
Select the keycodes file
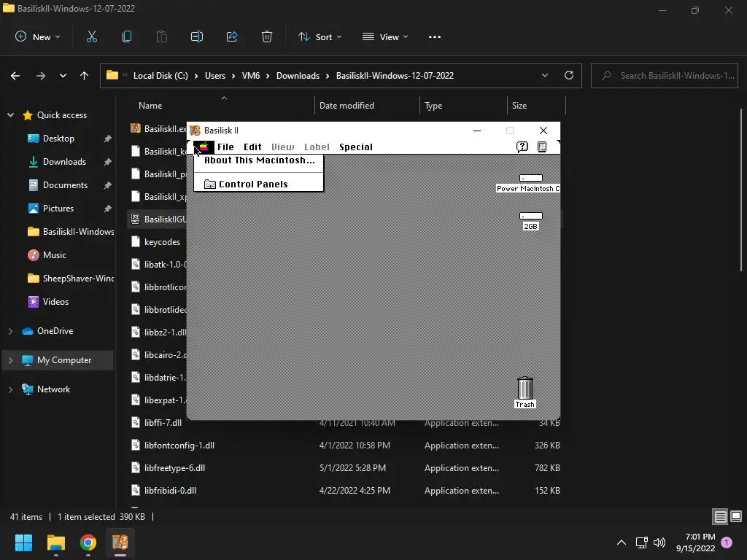coord(162,242)
